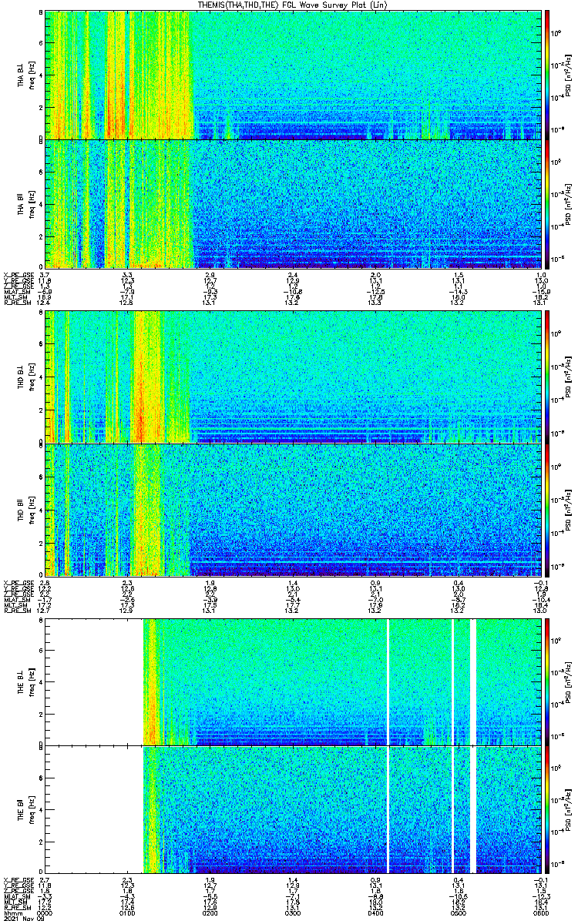
Task: Click the 0200 time tick label
Action: 210,912
